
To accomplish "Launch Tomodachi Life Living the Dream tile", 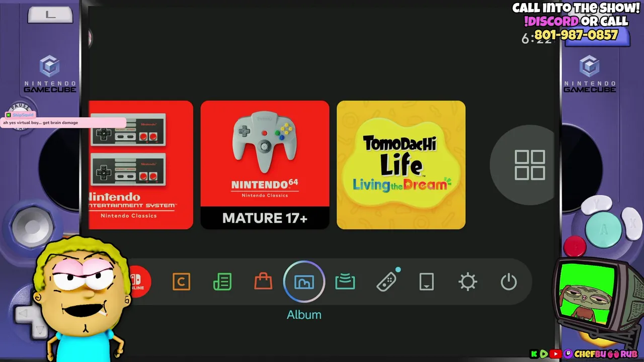I will (x=401, y=165).
